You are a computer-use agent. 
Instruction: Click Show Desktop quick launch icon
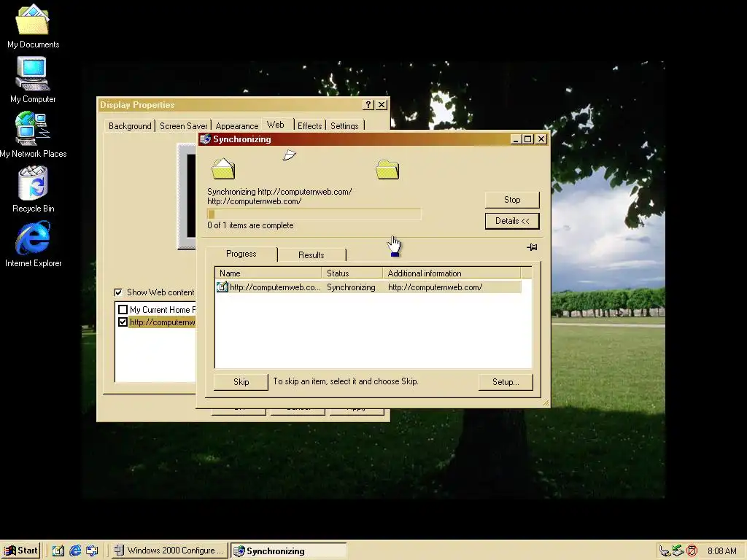(58, 551)
